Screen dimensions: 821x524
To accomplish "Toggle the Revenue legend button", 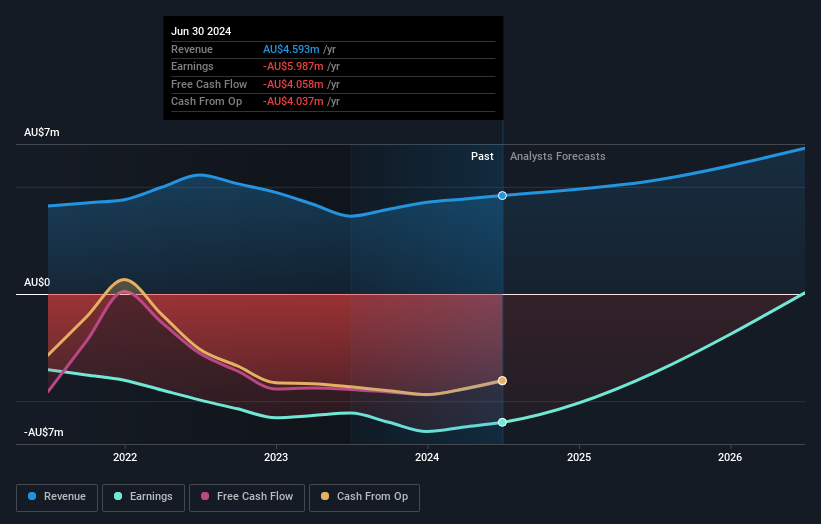I will 57,497.
